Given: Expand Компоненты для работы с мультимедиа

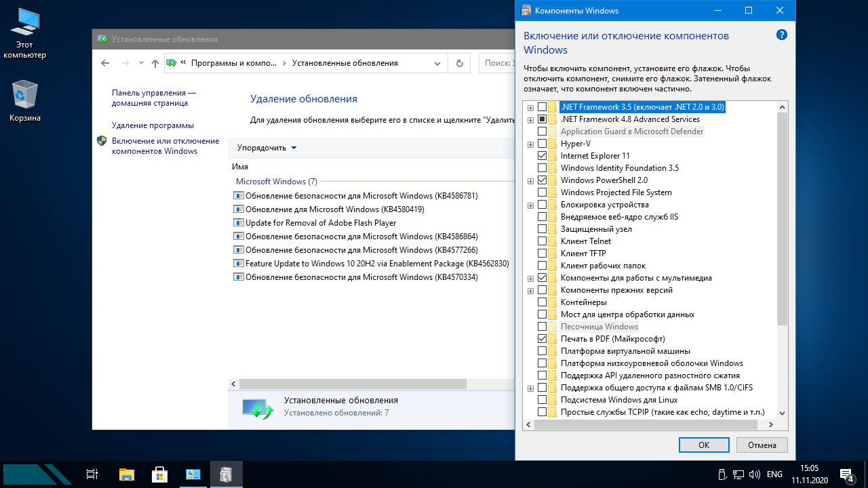Looking at the screenshot, I should click(x=530, y=278).
